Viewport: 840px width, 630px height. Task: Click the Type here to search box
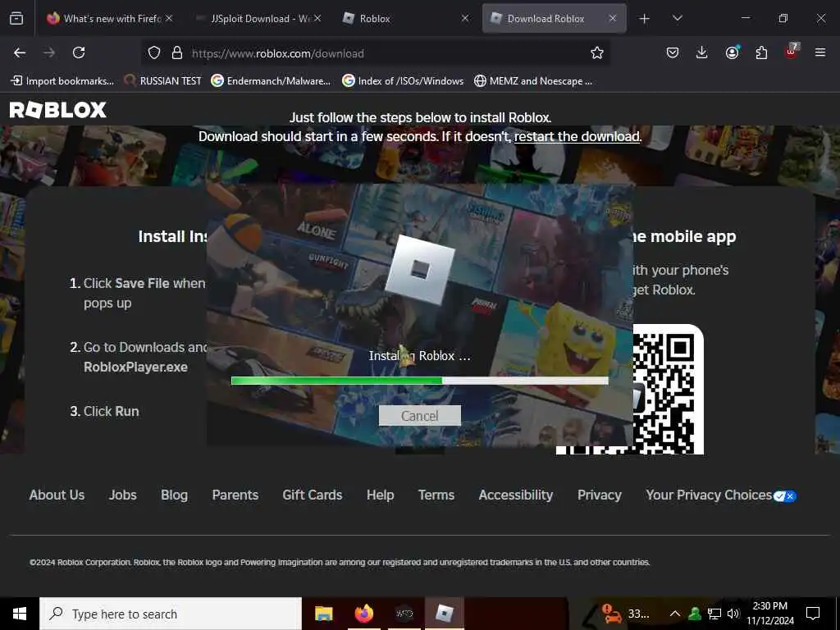coord(171,614)
